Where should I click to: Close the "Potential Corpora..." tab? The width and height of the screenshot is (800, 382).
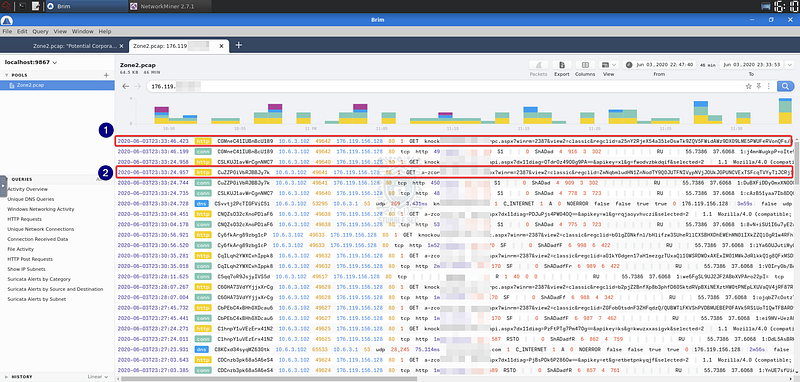click(121, 45)
